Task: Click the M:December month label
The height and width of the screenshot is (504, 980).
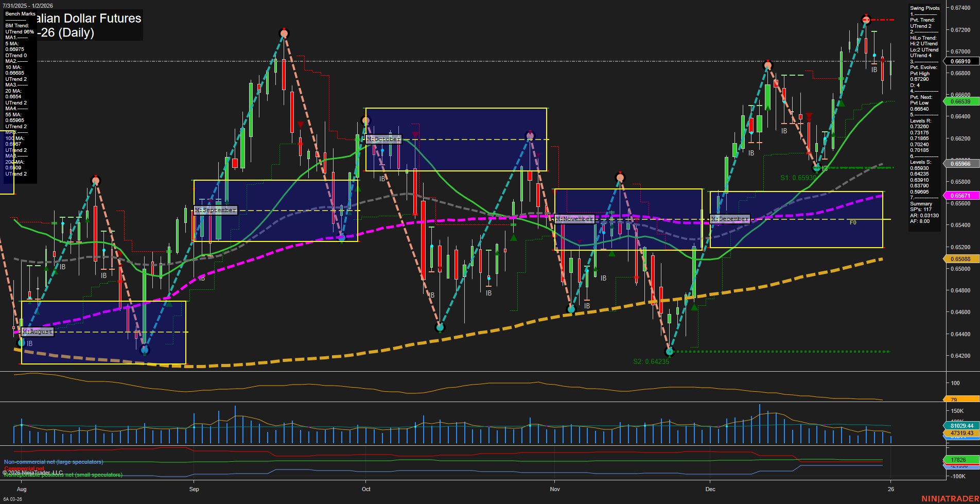Action: pyautogui.click(x=730, y=219)
